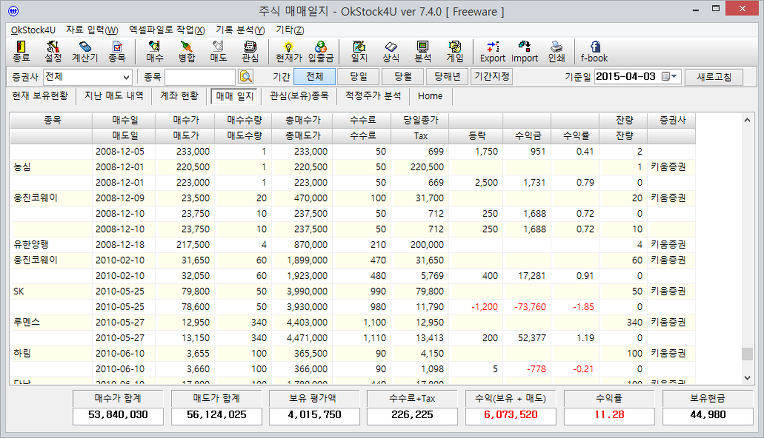Toggle the 전체 period filter
The width and height of the screenshot is (764, 438).
(x=314, y=77)
